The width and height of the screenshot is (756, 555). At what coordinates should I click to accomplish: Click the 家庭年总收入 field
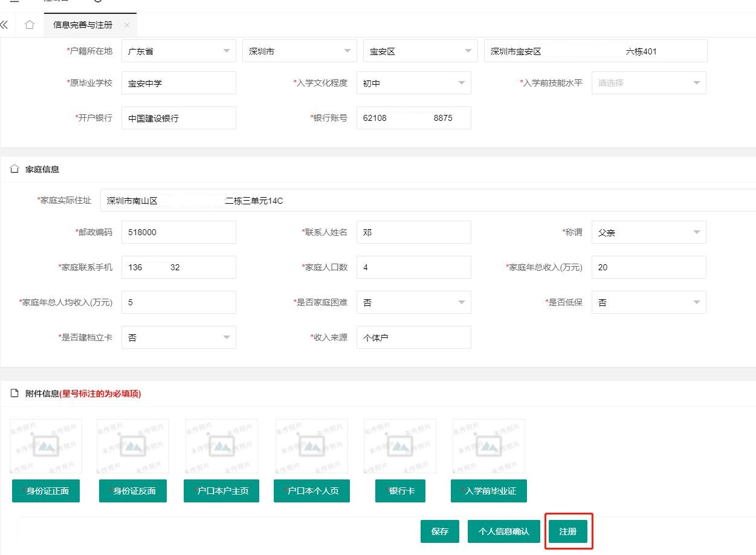649,267
